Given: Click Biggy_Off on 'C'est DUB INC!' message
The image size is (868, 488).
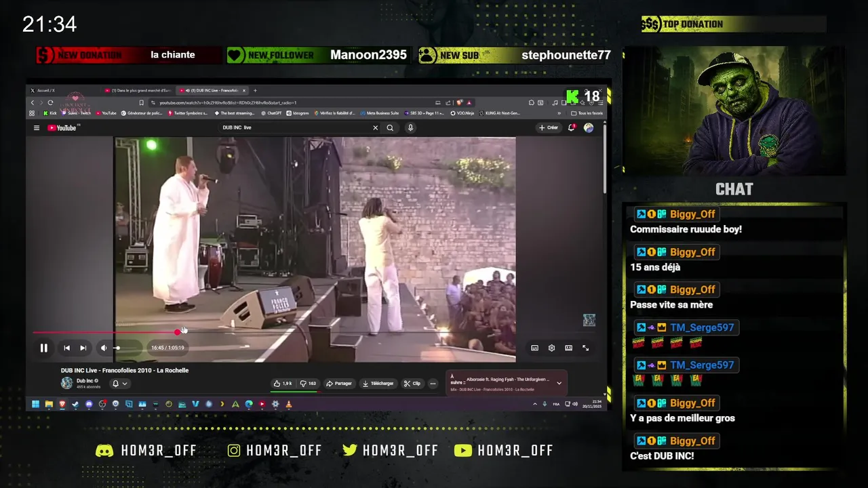Looking at the screenshot, I should coord(692,441).
